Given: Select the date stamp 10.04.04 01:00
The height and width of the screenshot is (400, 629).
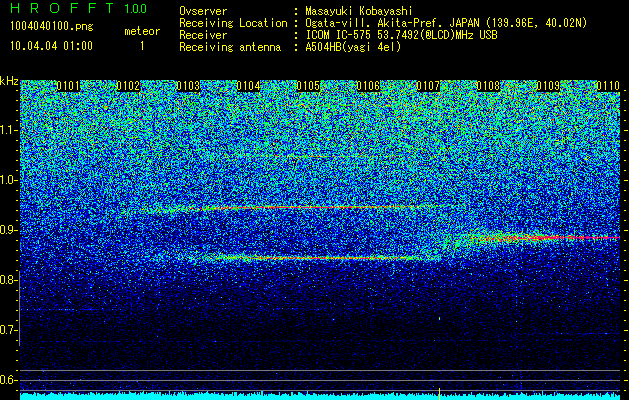Looking at the screenshot, I should coord(51,46).
